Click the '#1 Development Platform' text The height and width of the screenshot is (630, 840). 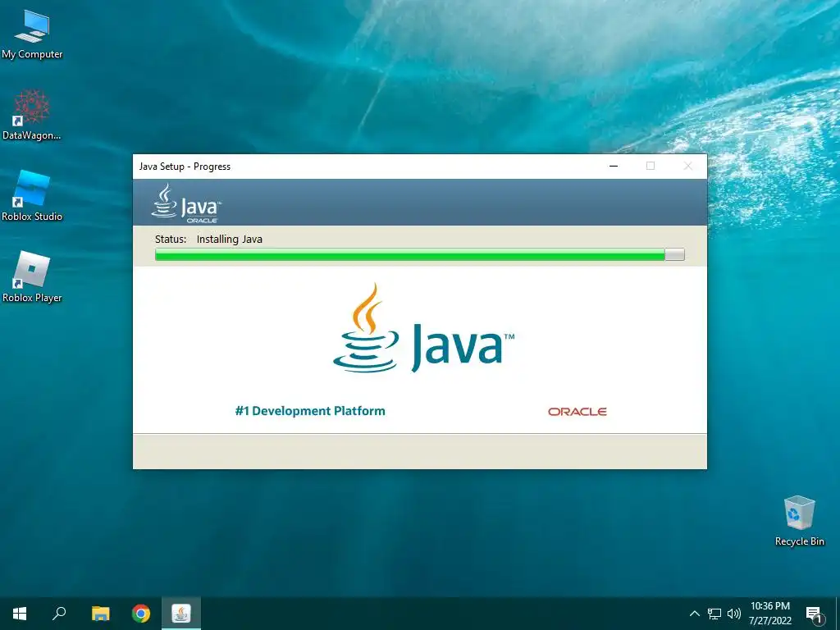(x=310, y=411)
